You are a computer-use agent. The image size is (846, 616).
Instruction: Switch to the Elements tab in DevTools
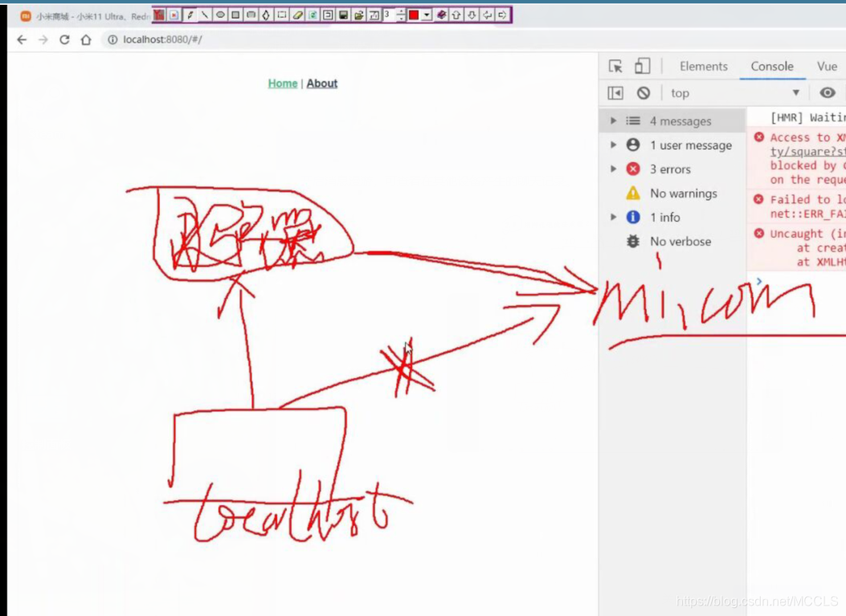(x=704, y=67)
